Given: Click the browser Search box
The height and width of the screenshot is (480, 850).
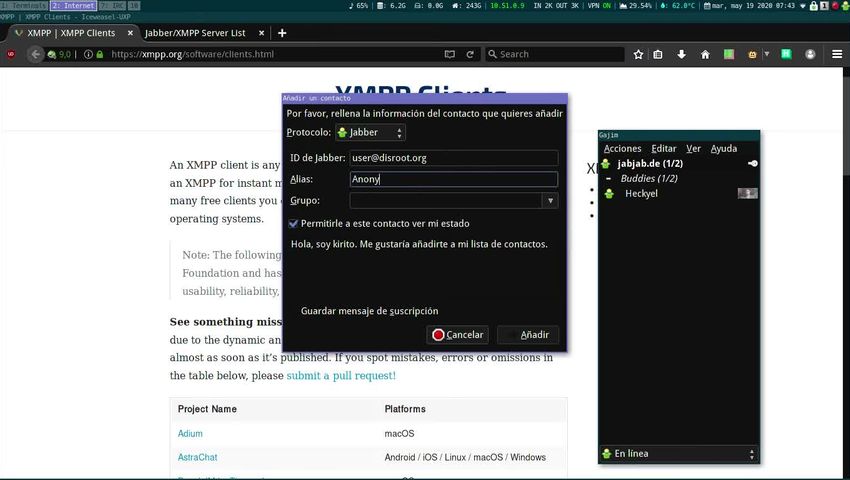Looking at the screenshot, I should (x=555, y=54).
